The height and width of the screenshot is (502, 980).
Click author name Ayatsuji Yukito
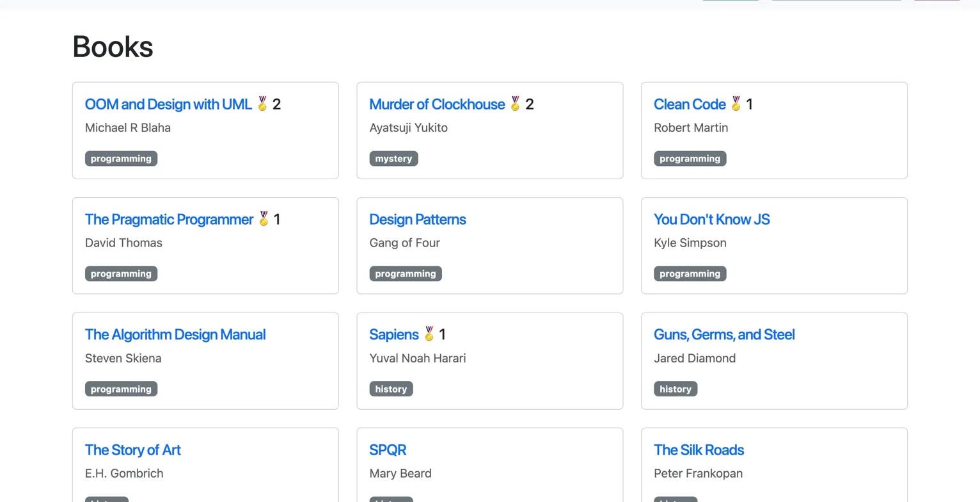(x=408, y=127)
